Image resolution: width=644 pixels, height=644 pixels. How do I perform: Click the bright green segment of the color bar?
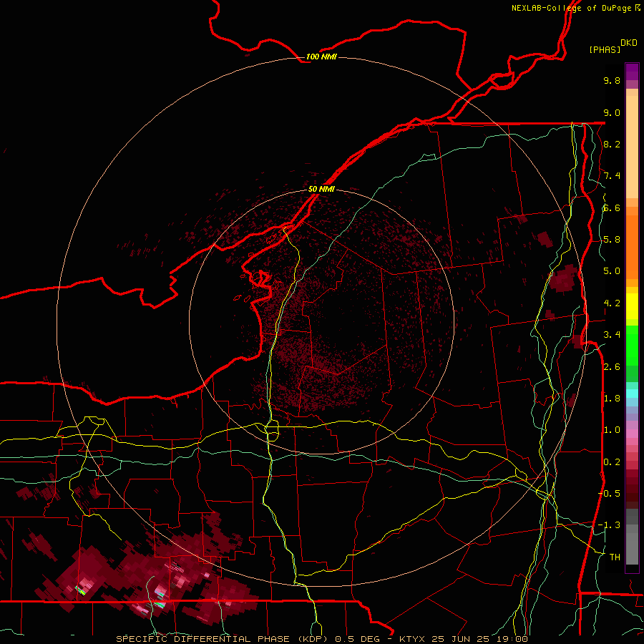(x=632, y=345)
